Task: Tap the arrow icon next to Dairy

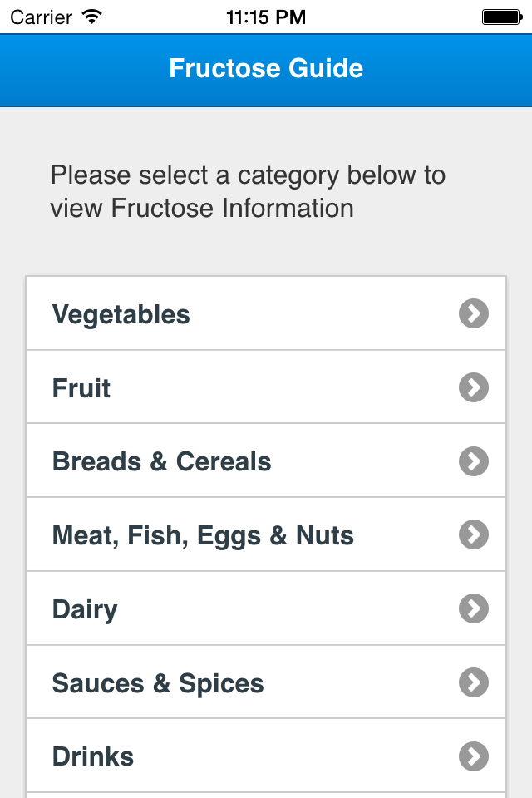Action: (473, 608)
